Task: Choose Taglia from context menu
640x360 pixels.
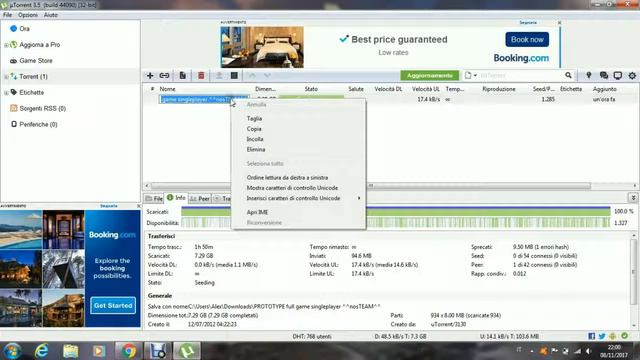Action: [x=254, y=118]
